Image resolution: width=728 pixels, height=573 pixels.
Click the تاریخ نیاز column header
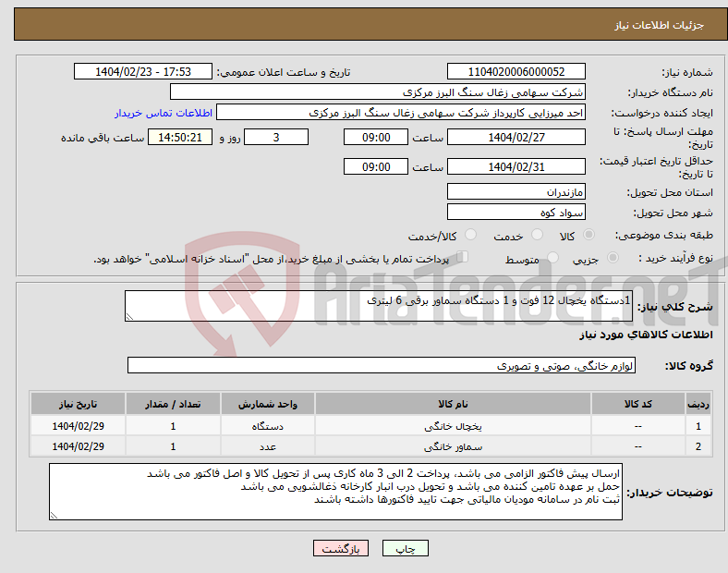78,404
